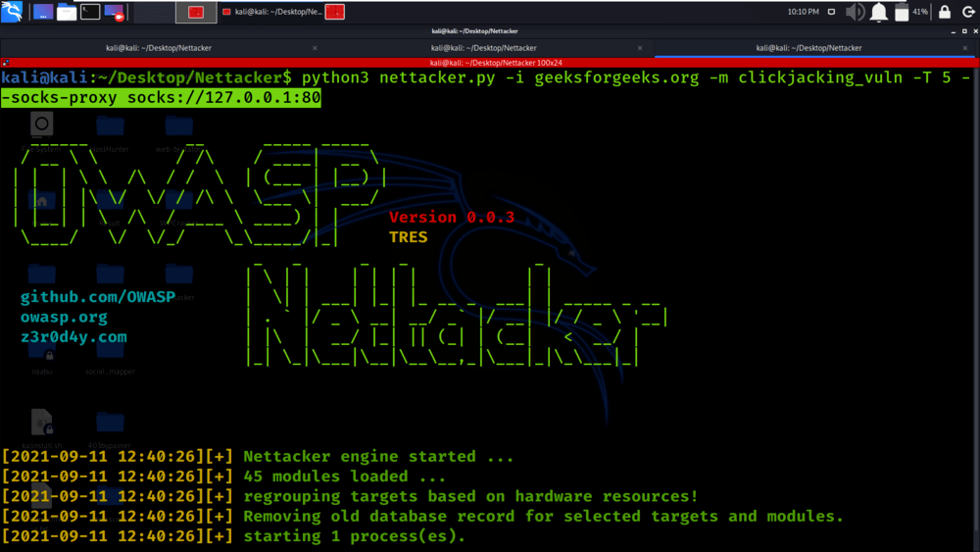Switch to the second Nettacker terminal tab
The image size is (980, 552).
point(484,48)
